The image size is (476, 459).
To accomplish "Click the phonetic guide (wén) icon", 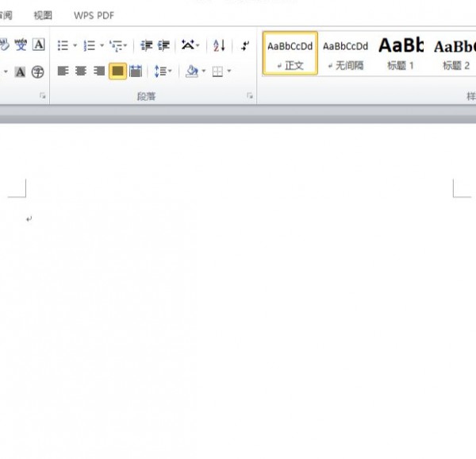I will click(21, 45).
